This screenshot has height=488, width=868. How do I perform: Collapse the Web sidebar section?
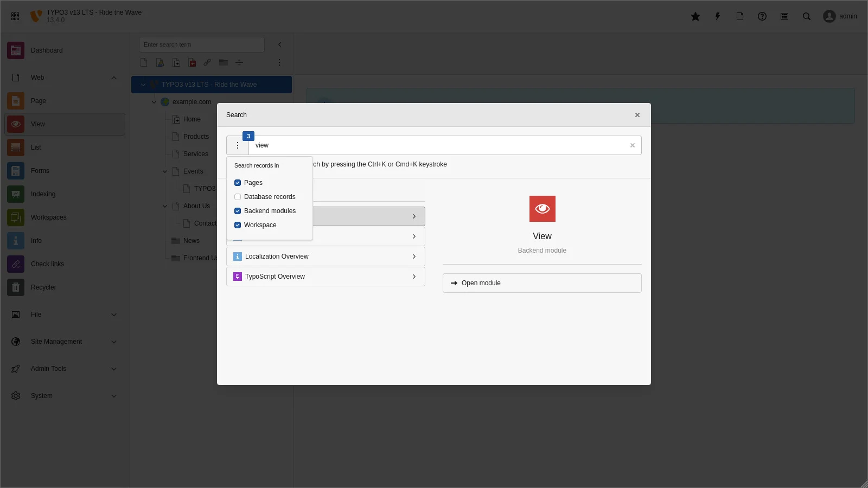113,78
